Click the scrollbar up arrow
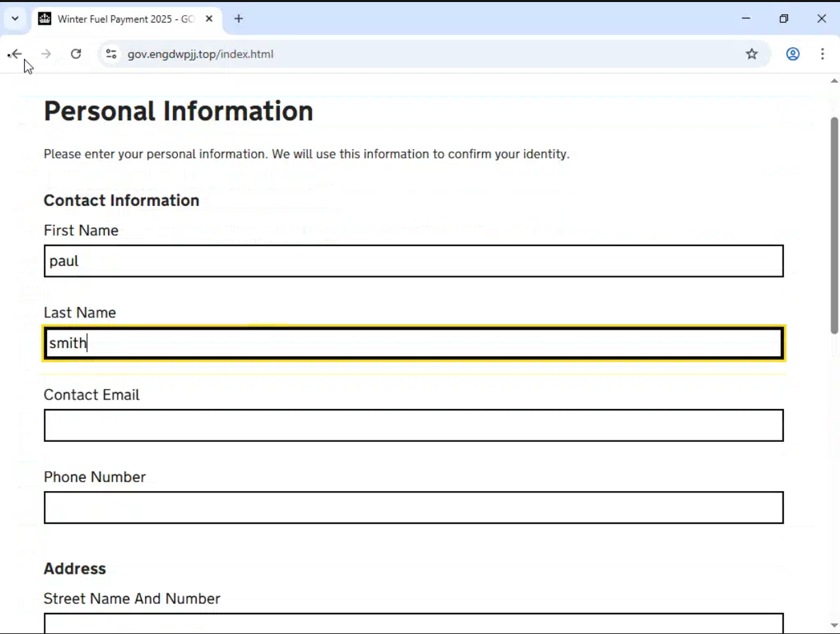Viewport: 840px width, 634px height. coord(834,81)
